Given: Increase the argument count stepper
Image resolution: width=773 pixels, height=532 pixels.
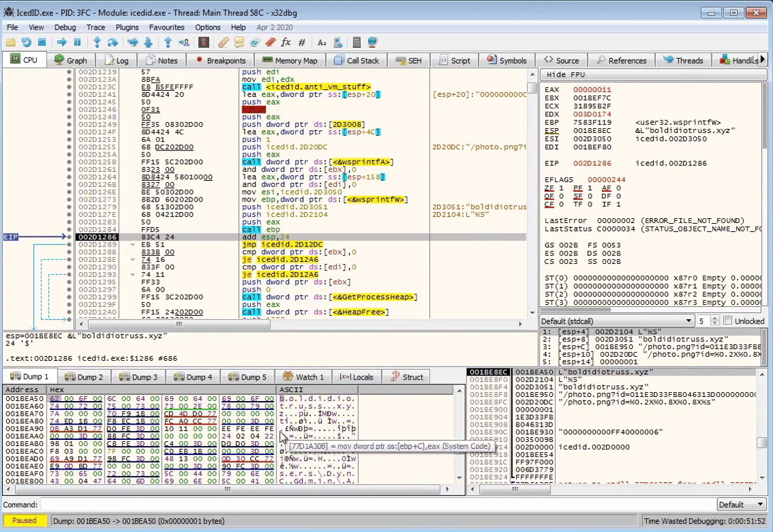Looking at the screenshot, I should (715, 319).
